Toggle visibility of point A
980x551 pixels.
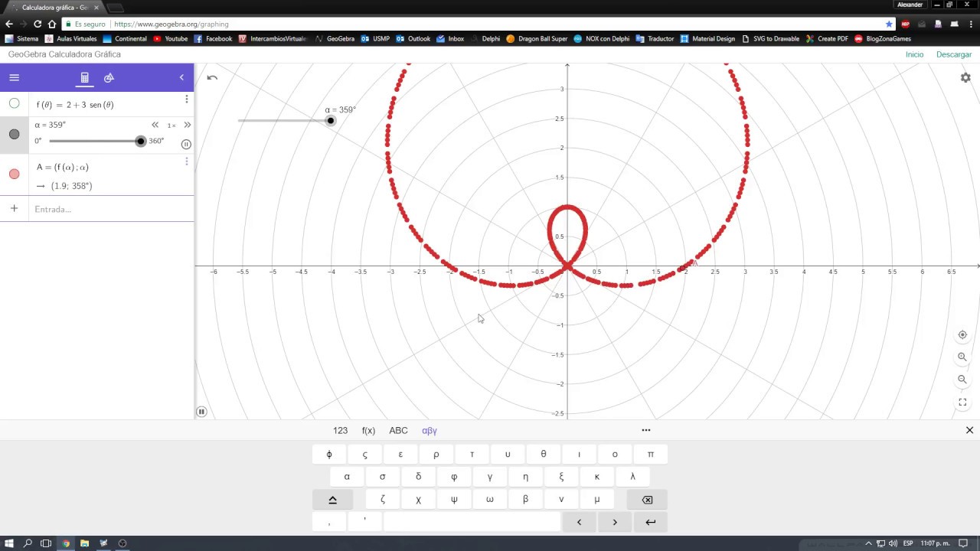click(14, 174)
